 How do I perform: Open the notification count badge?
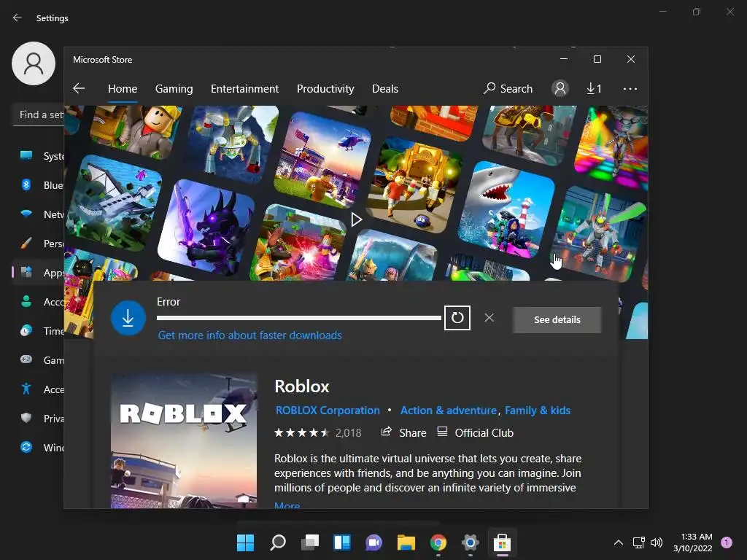[x=727, y=542]
